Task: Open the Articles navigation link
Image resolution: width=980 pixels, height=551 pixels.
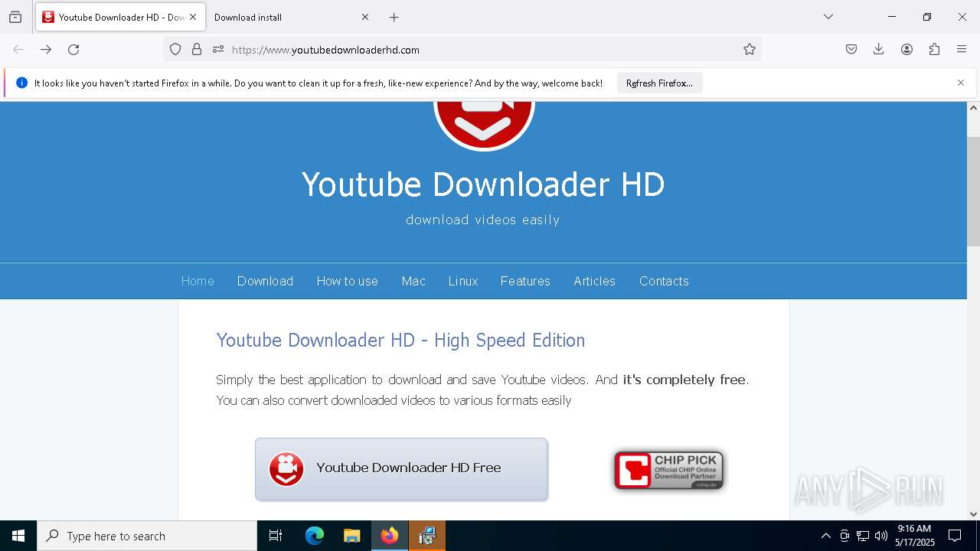Action: 594,281
